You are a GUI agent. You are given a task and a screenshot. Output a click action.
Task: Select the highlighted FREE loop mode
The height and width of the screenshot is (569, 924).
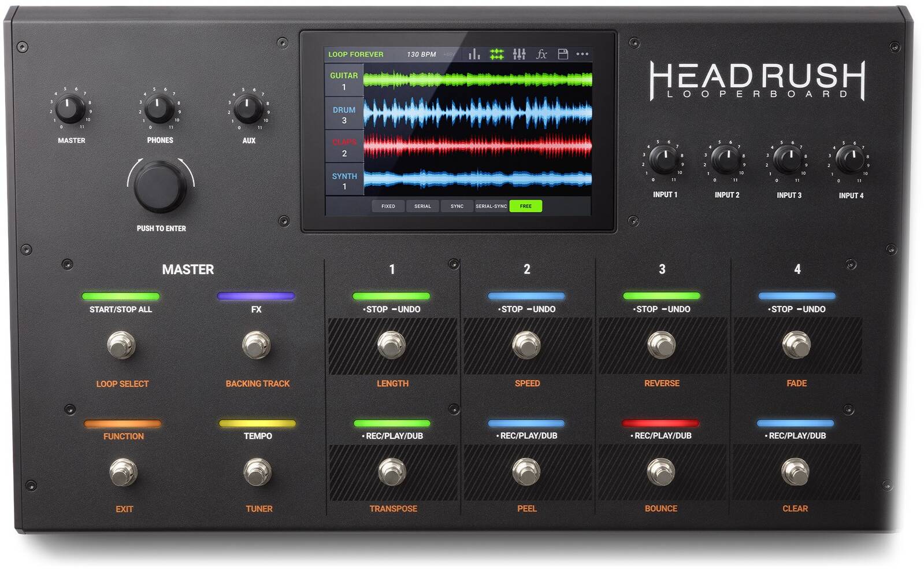(x=526, y=206)
